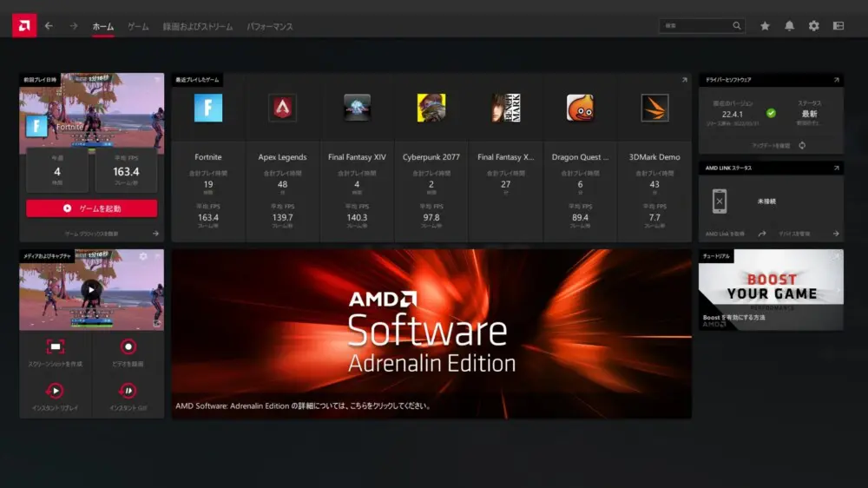Click the search magnifier icon
The height and width of the screenshot is (488, 868).
pyautogui.click(x=737, y=25)
